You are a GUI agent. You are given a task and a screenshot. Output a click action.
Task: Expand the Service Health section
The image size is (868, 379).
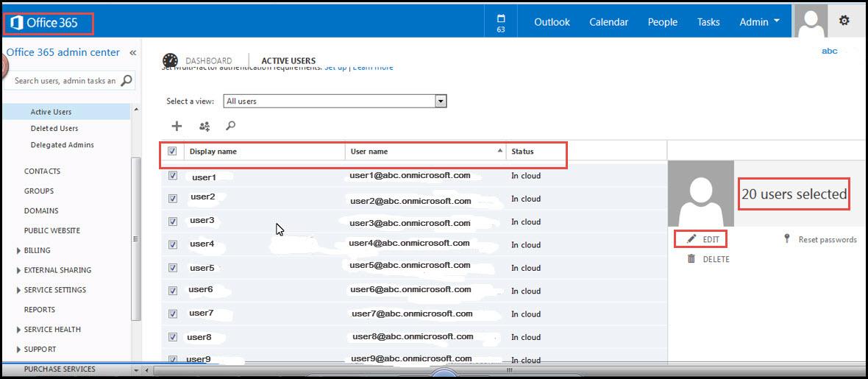[x=49, y=330]
